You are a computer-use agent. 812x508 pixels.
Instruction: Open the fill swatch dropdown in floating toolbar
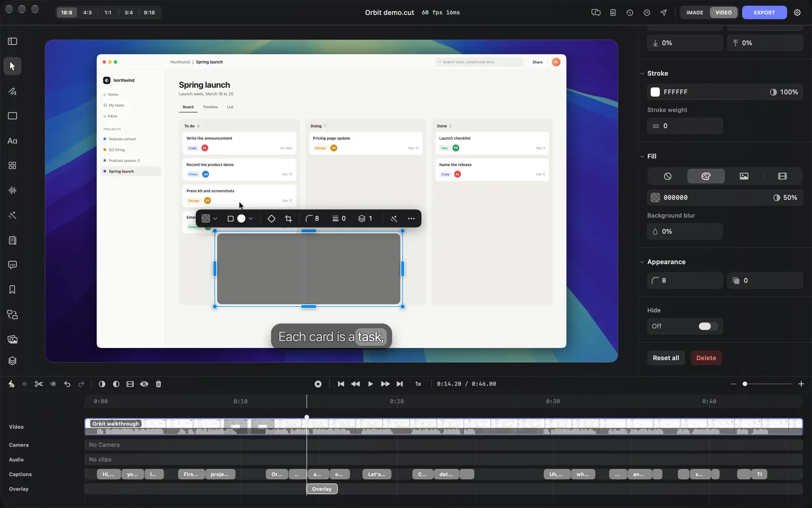210,218
